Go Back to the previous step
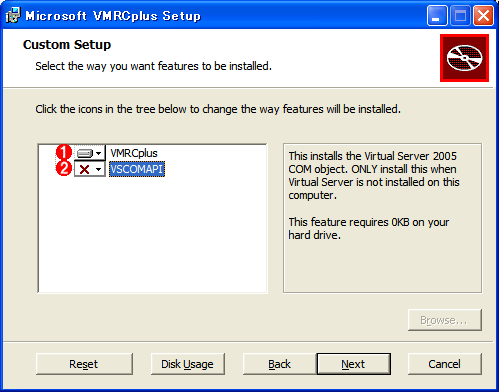The width and height of the screenshot is (499, 392). click(280, 364)
